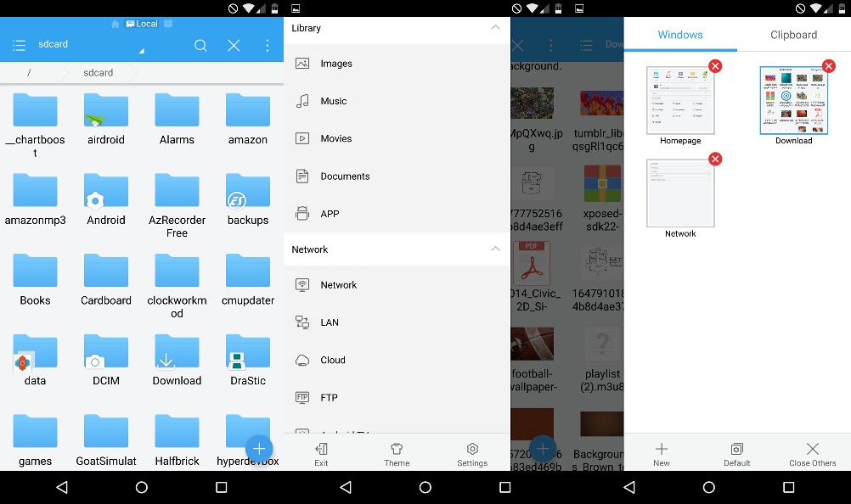Close the Download window with red X
851x504 pixels.
coord(829,66)
